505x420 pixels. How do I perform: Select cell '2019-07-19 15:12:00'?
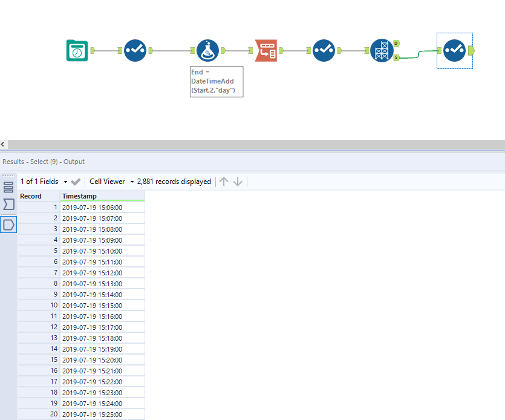(102, 273)
